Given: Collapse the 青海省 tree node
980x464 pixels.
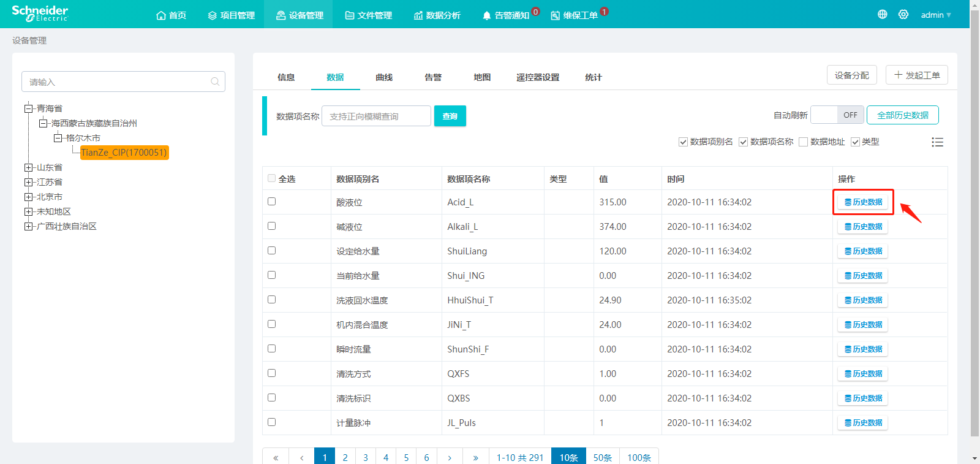Looking at the screenshot, I should tap(28, 108).
